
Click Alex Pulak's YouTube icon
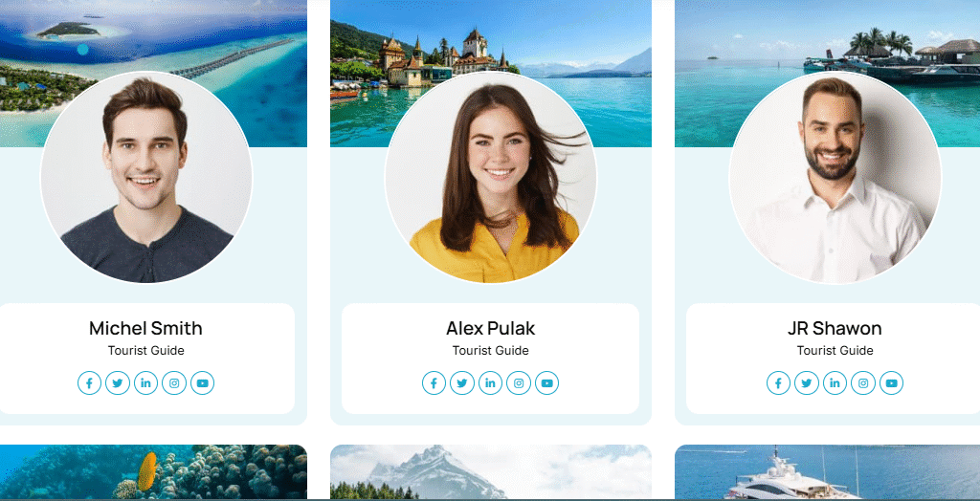[x=546, y=383]
